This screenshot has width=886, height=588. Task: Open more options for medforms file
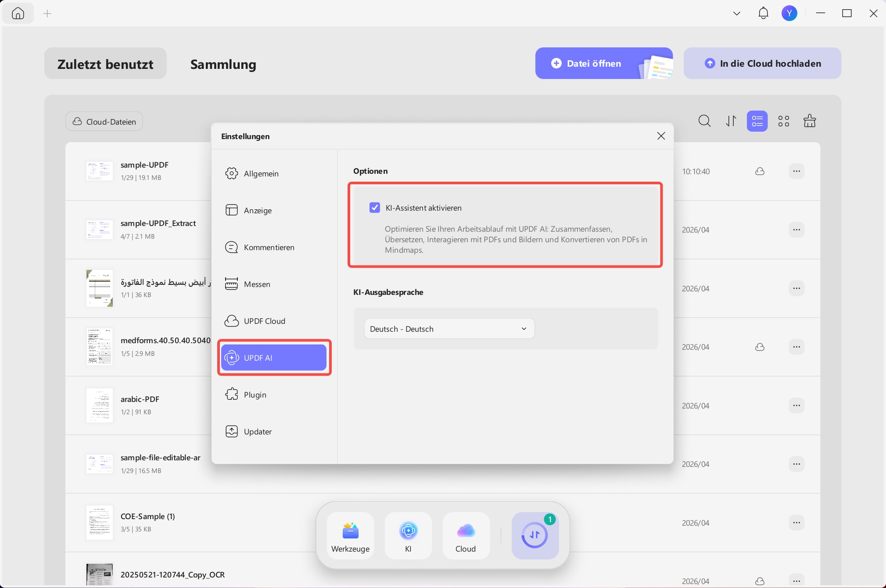[796, 347]
